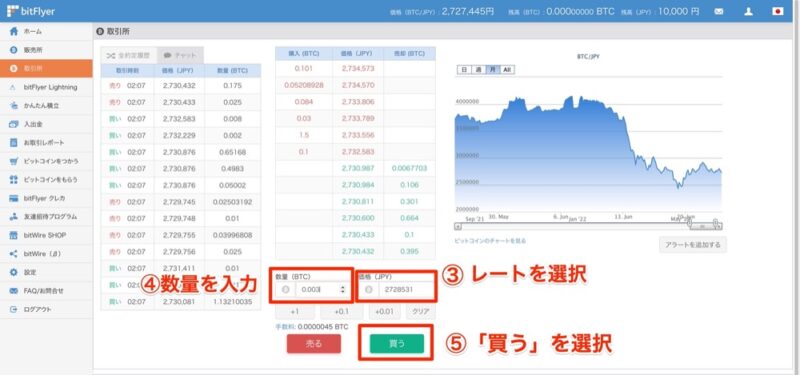Click the +0.1 quantity increment button
The width and height of the screenshot is (800, 375).
pos(342,311)
